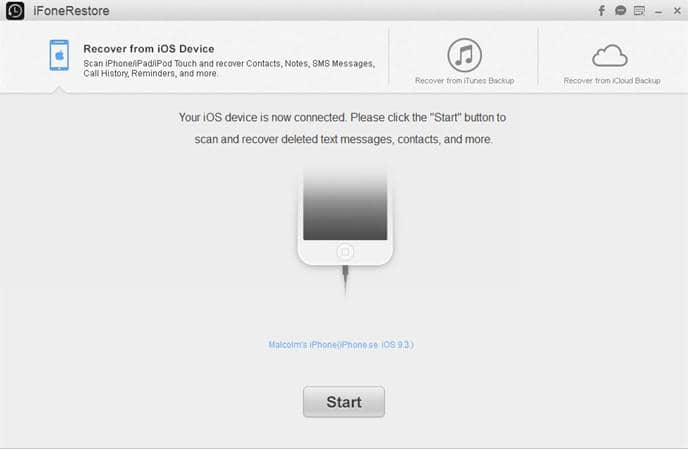Click Malcolm's iPhone device name link
Viewport: 689px width, 450px height.
click(x=341, y=345)
